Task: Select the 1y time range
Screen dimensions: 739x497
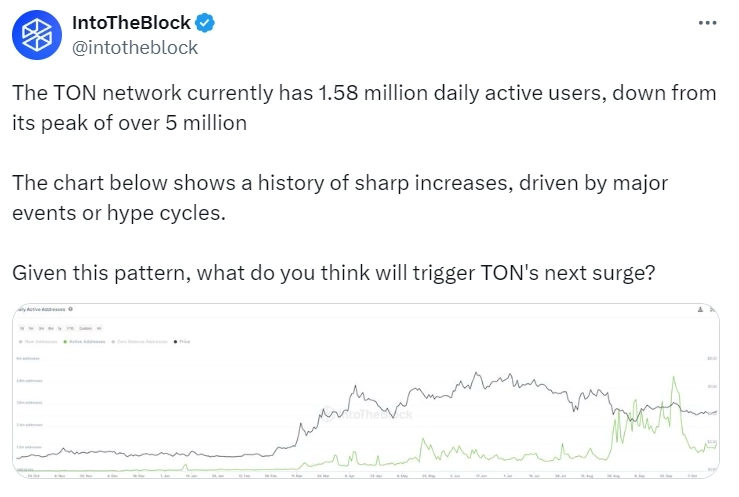Action: pos(59,327)
